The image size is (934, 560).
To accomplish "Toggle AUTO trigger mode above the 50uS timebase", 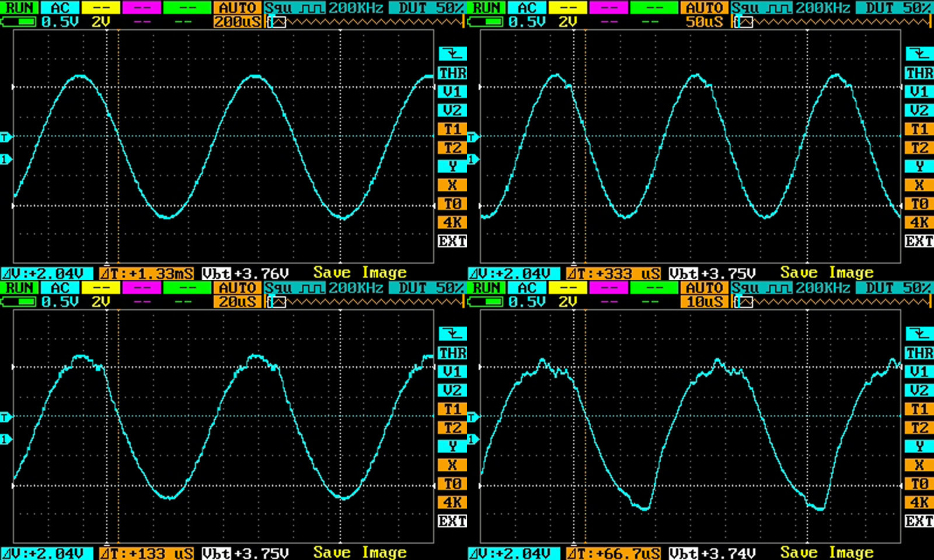I will coord(704,8).
